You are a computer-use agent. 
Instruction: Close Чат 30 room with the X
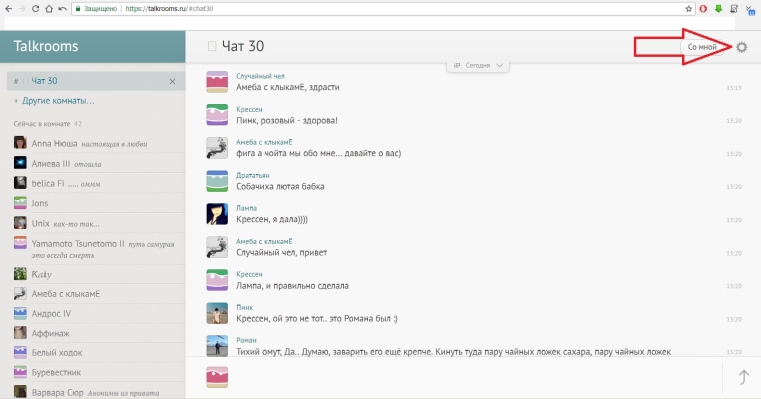click(x=172, y=82)
